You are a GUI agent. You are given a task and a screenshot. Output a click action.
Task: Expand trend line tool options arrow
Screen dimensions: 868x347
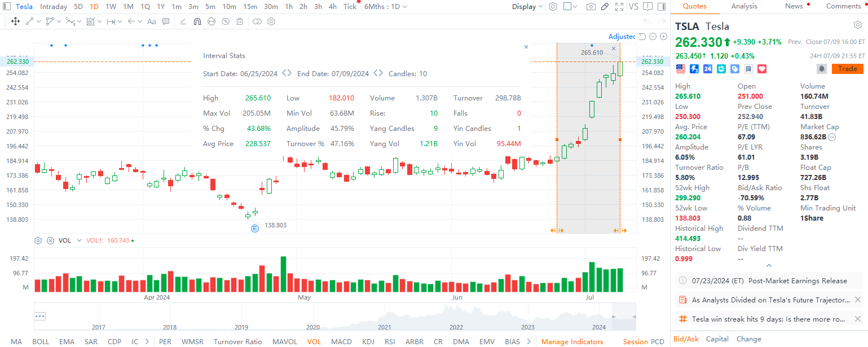click(38, 21)
